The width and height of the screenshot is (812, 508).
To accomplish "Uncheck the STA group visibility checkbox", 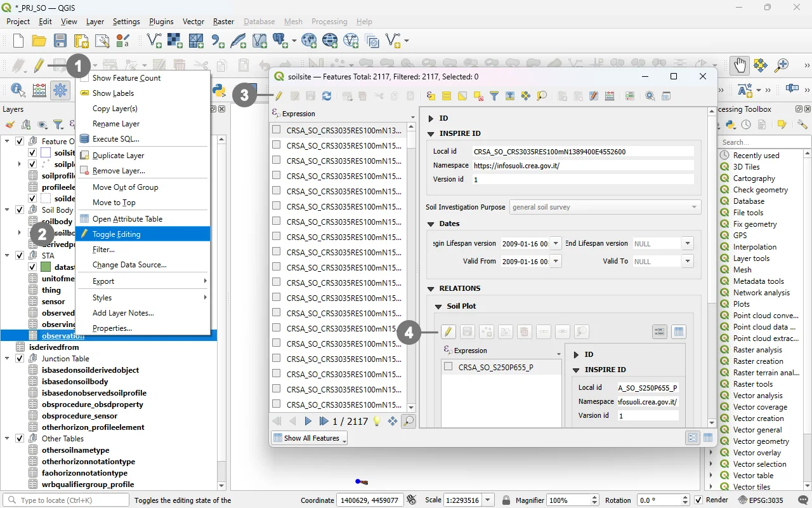I will point(20,256).
